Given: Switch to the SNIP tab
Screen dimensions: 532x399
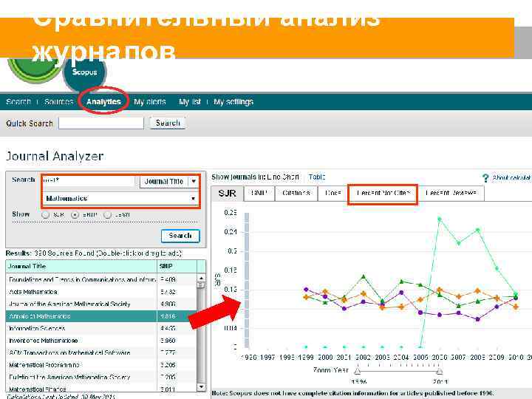Looking at the screenshot, I should pos(259,194).
